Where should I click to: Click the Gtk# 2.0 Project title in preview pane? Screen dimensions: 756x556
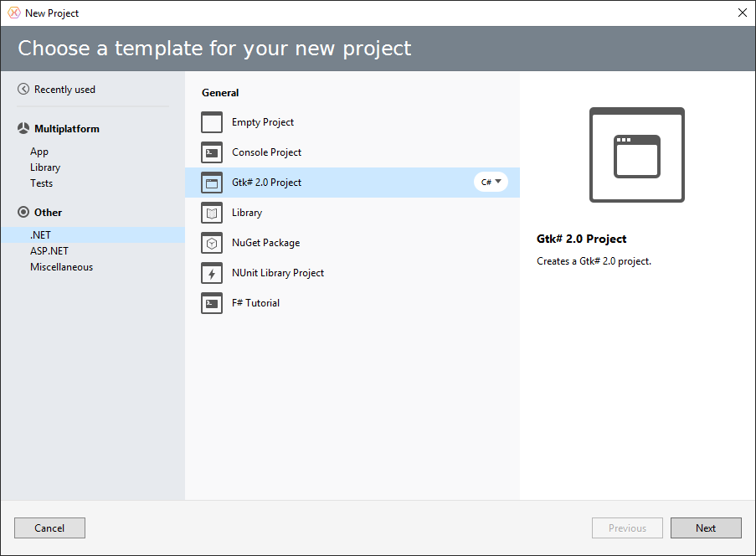(x=582, y=239)
